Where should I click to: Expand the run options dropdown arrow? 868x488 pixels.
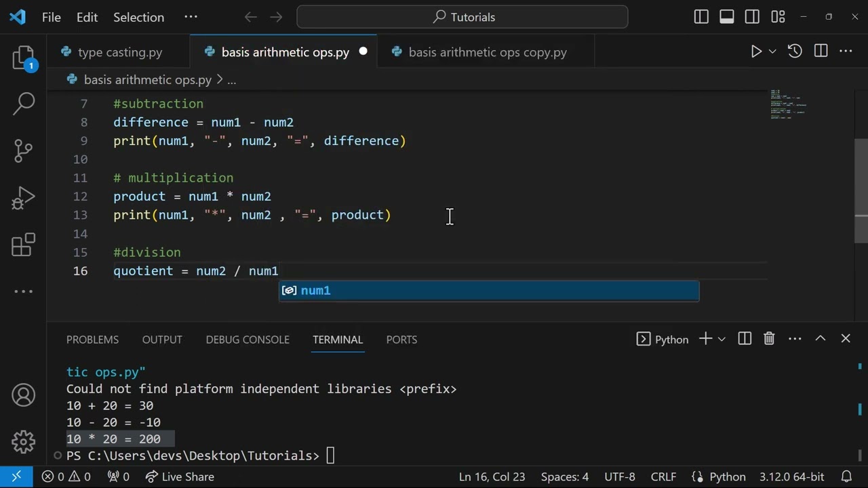tap(772, 52)
